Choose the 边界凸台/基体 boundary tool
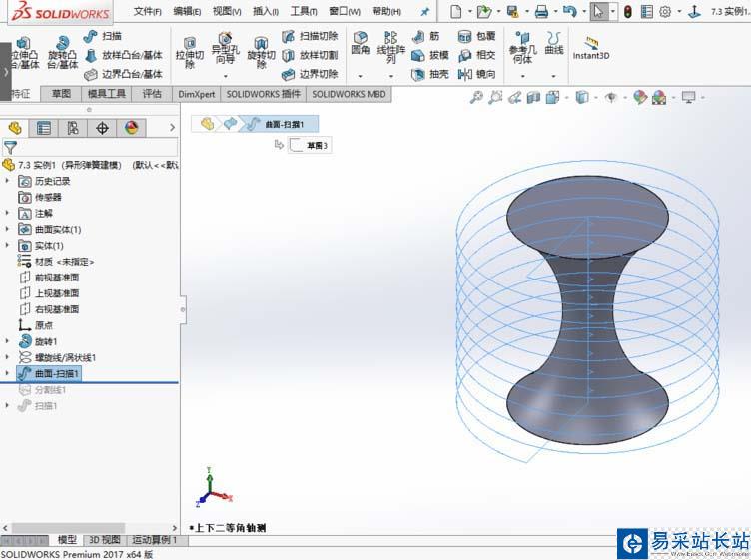This screenshot has height=560, width=751. (x=124, y=74)
